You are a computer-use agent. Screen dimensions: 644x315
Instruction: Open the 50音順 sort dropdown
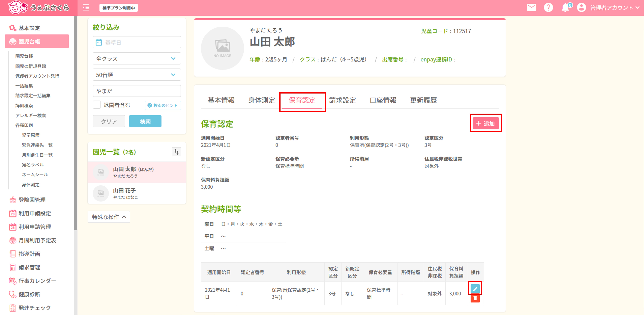coord(137,75)
